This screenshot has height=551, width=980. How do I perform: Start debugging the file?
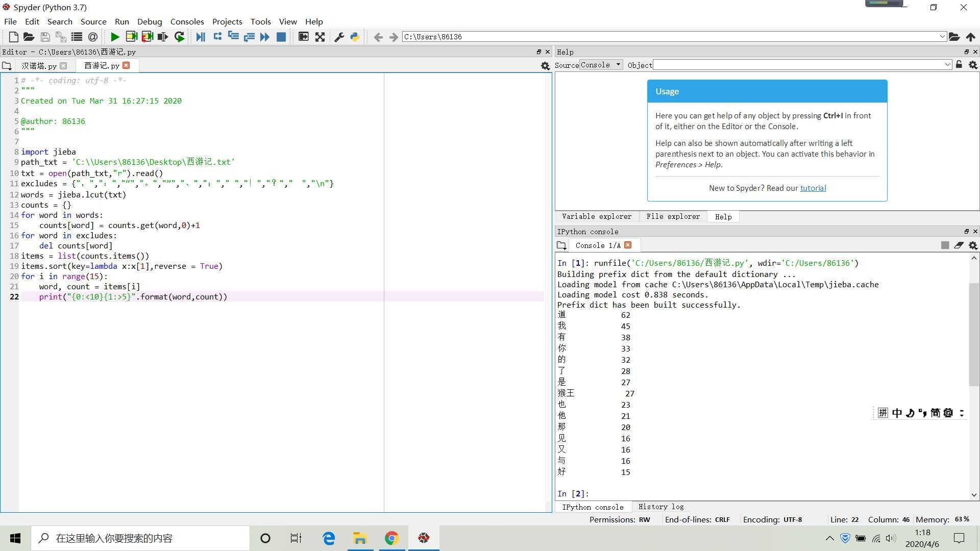point(201,37)
